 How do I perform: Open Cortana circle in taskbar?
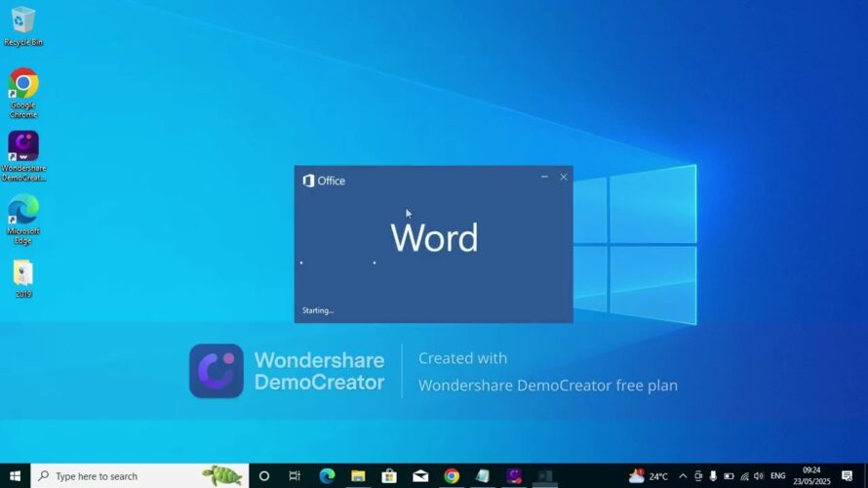264,476
